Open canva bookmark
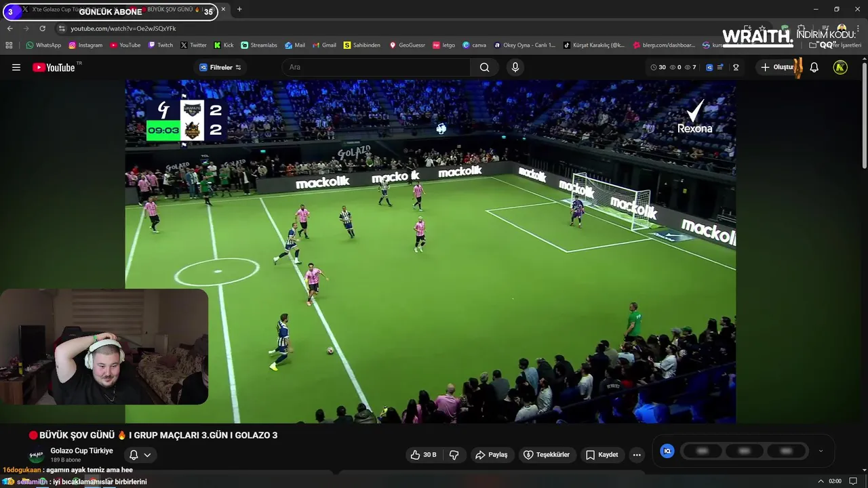This screenshot has width=868, height=488. 474,45
